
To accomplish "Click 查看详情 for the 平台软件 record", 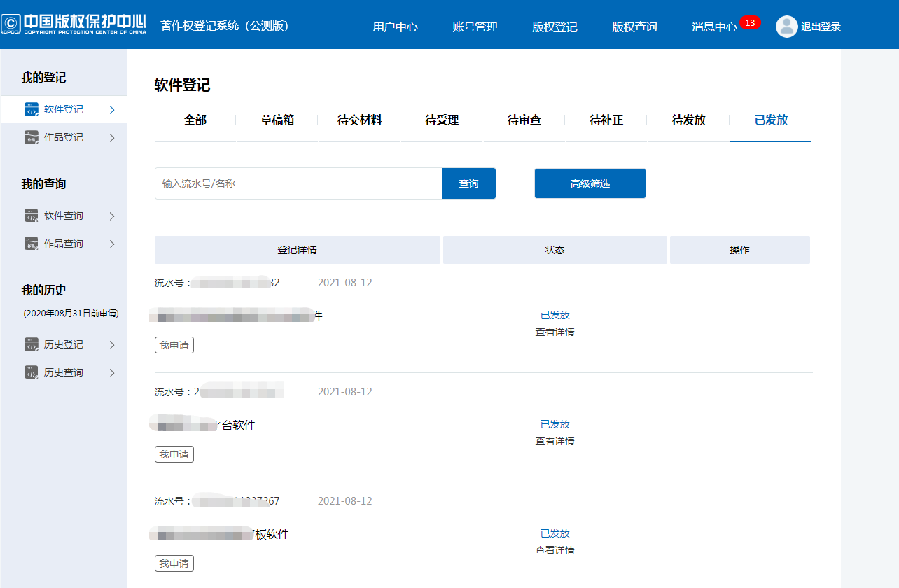I will coord(555,441).
